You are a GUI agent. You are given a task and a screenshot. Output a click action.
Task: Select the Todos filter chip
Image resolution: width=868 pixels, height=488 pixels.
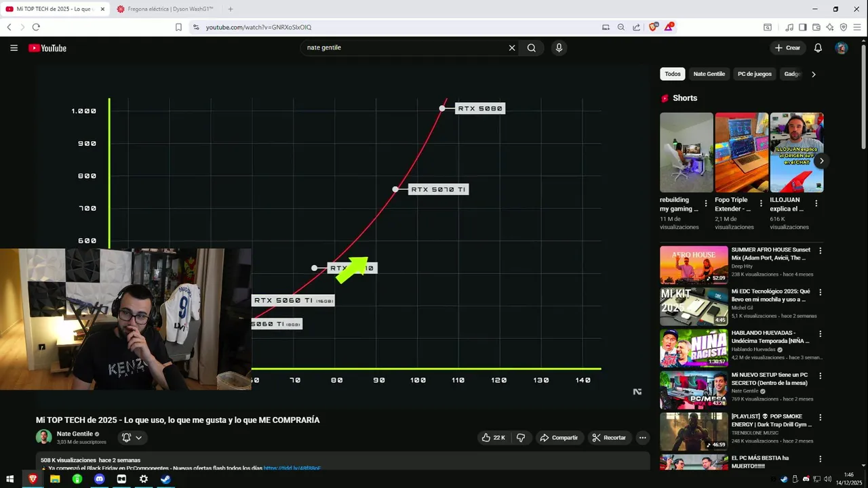pos(673,74)
